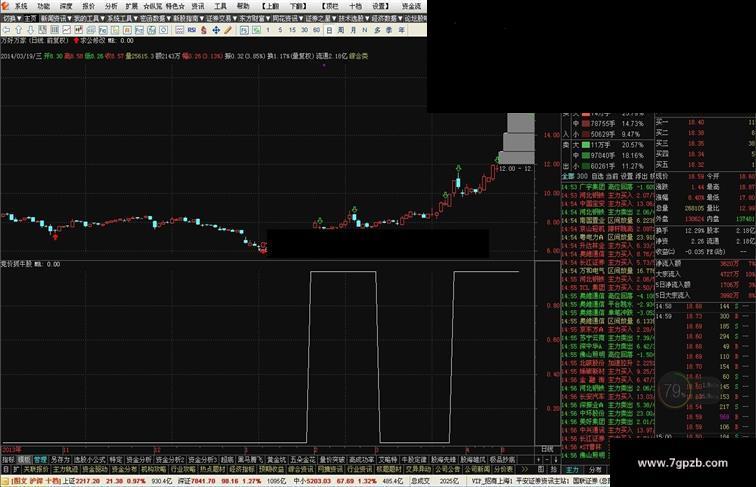Click the red dollar sign icon
The width and height of the screenshot is (756, 487).
pyautogui.click(x=203, y=30)
